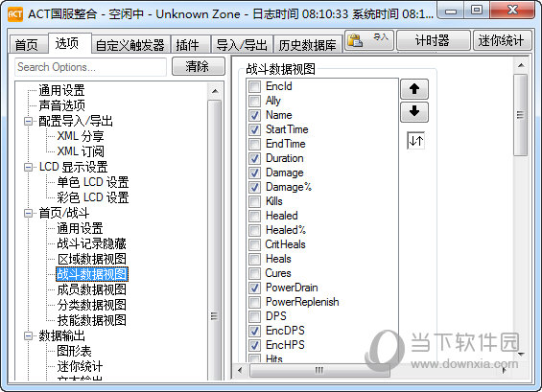Uncheck the Damage% checkbox
This screenshot has height=392, width=542.
click(254, 187)
